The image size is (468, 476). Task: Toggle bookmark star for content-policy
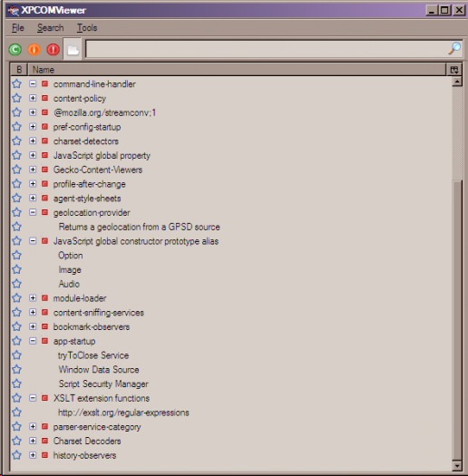[x=17, y=98]
